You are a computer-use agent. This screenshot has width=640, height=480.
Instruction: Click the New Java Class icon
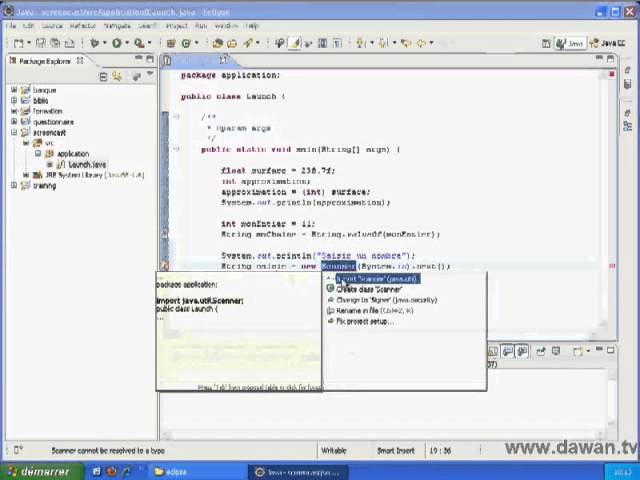point(186,43)
